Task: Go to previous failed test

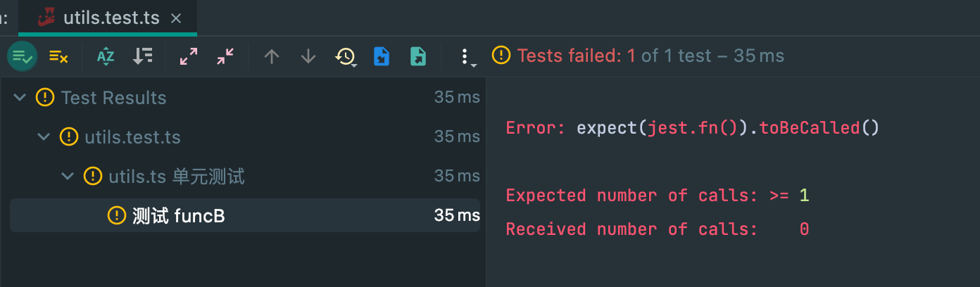Action: click(272, 56)
